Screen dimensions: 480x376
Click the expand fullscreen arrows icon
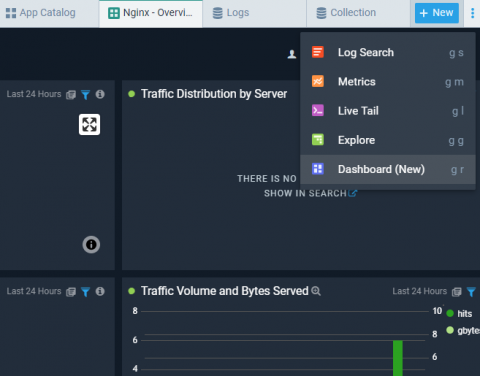click(89, 125)
